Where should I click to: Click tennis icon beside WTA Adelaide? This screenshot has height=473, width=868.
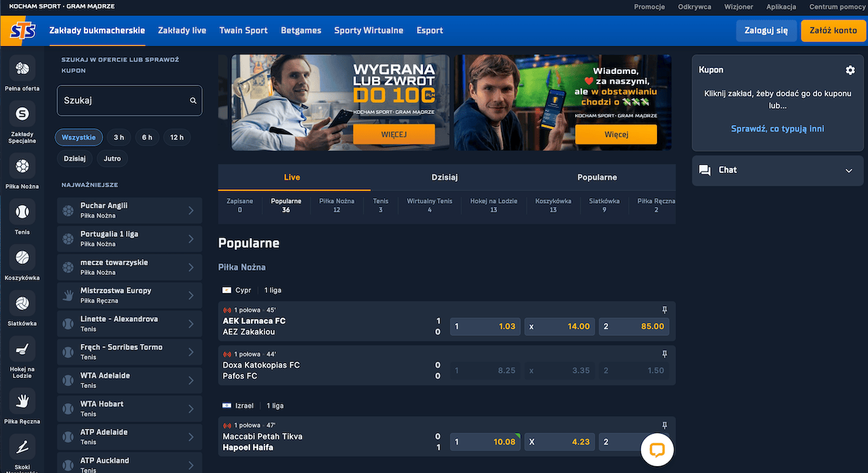[x=68, y=380]
